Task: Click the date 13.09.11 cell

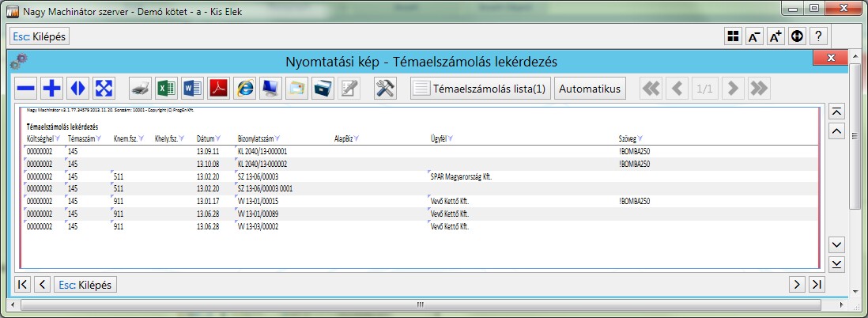Action: click(x=208, y=151)
